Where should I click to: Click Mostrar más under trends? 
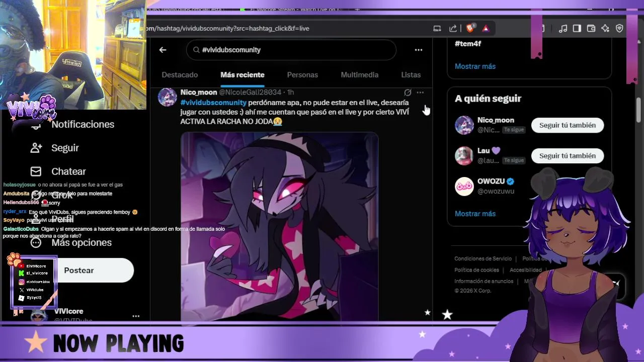[475, 66]
